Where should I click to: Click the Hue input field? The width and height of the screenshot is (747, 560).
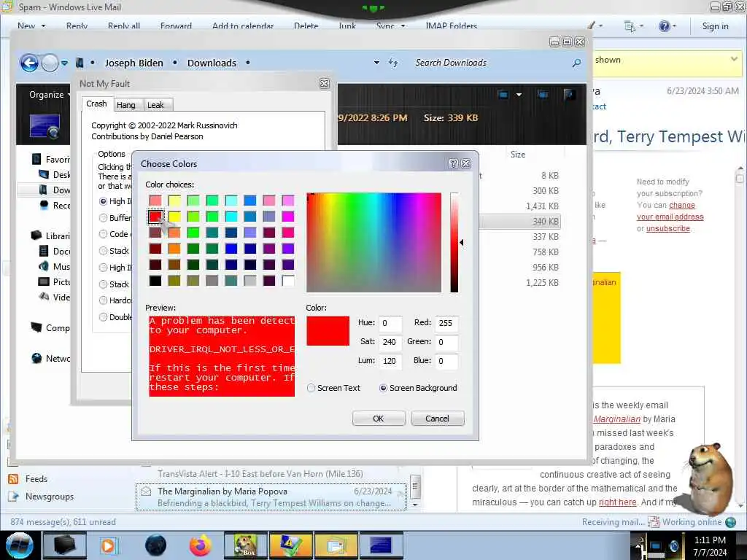tap(390, 323)
